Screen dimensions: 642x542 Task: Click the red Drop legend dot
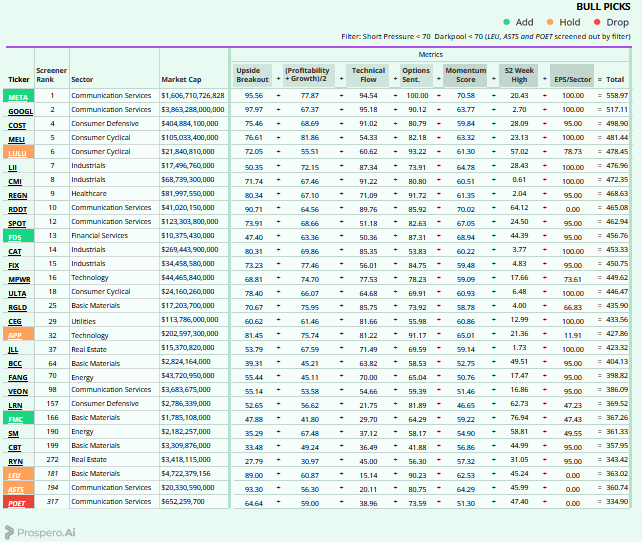pos(597,22)
